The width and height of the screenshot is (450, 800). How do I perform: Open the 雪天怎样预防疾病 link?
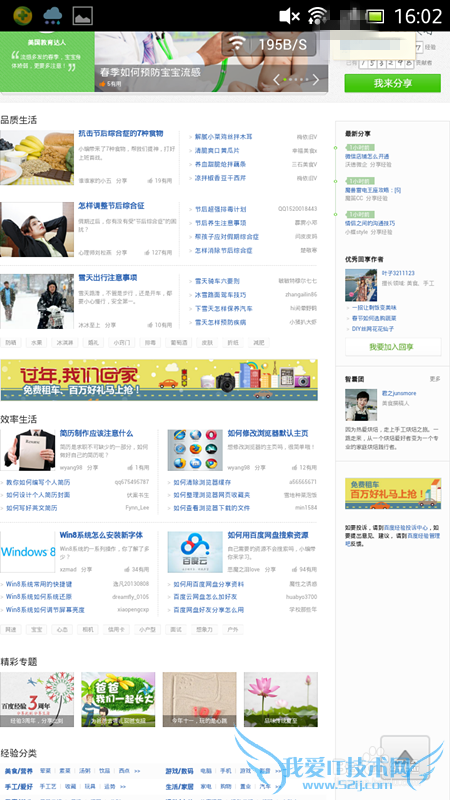(220, 322)
